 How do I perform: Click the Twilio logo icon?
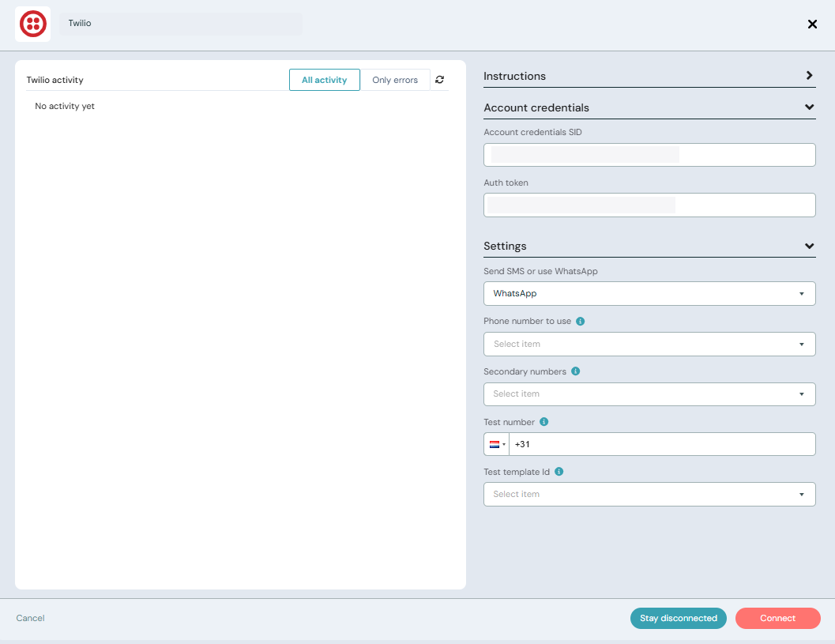click(x=32, y=24)
